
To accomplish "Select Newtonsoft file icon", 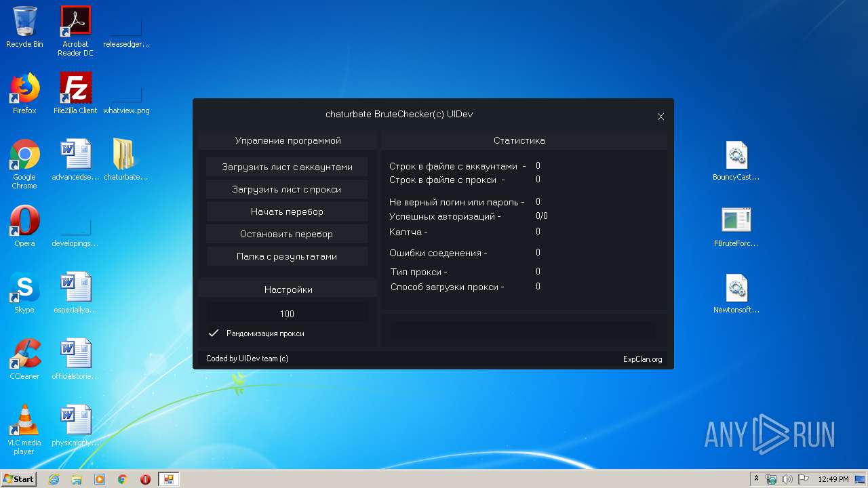I will point(736,293).
